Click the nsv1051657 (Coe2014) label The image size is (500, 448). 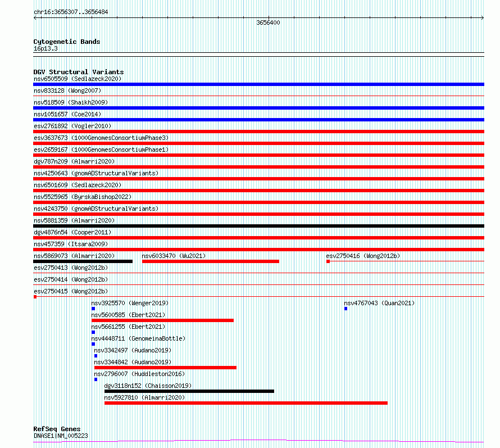(67, 114)
